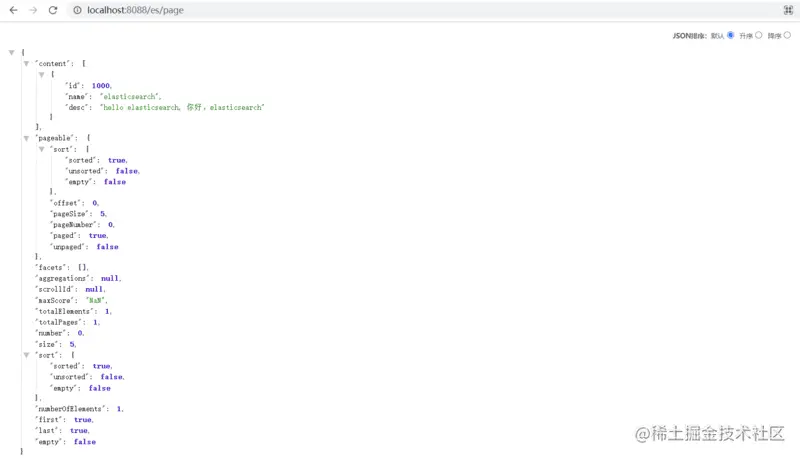Click the "scrollId" null value
This screenshot has height=458, width=800.
coord(94,289)
